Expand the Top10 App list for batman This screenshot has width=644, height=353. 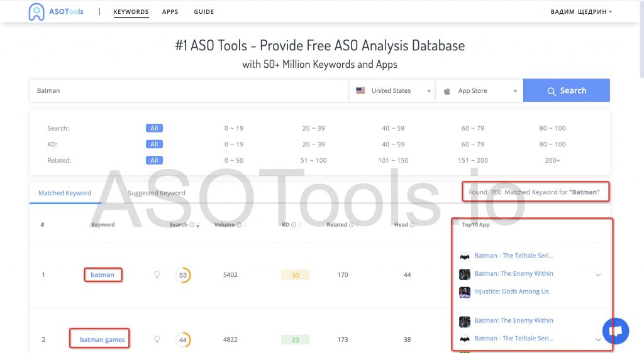pos(599,274)
